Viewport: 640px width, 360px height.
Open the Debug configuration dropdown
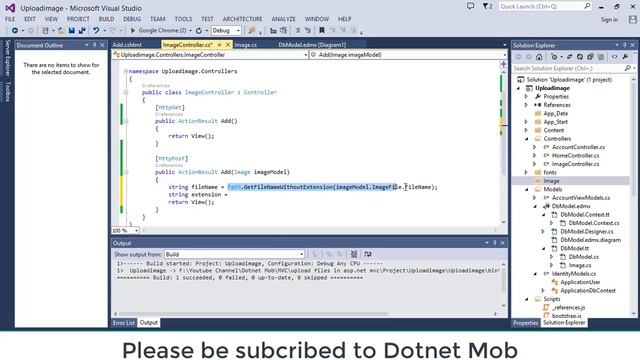point(226,31)
